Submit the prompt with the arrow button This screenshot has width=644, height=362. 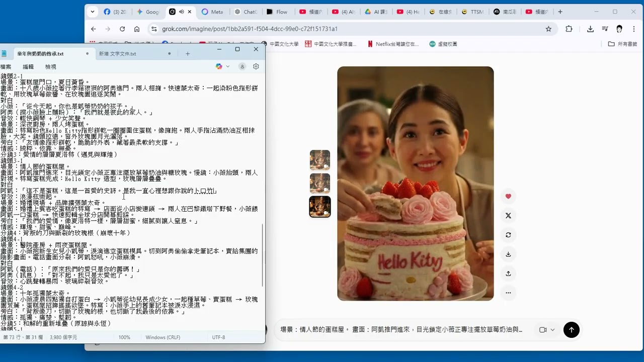click(571, 330)
